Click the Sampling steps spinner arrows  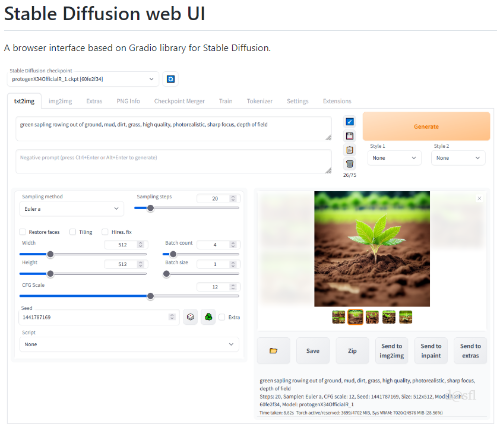[233, 198]
